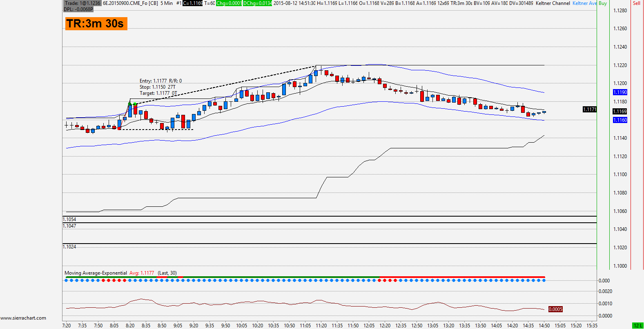Image resolution: width=644 pixels, height=329 pixels.
Task: Click the 6E.20150900.CME_Fo [CB] symbol name
Action: (130, 3)
